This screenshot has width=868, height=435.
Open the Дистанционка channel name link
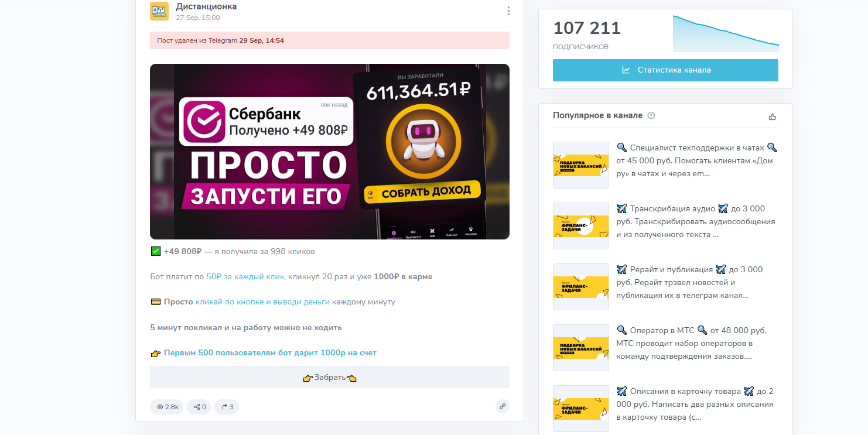click(x=206, y=6)
